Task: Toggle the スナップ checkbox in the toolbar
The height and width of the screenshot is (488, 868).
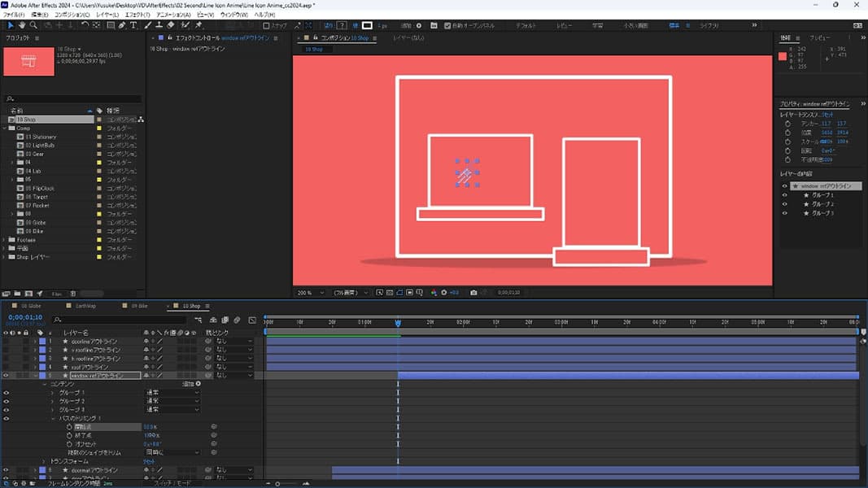Action: pos(266,25)
